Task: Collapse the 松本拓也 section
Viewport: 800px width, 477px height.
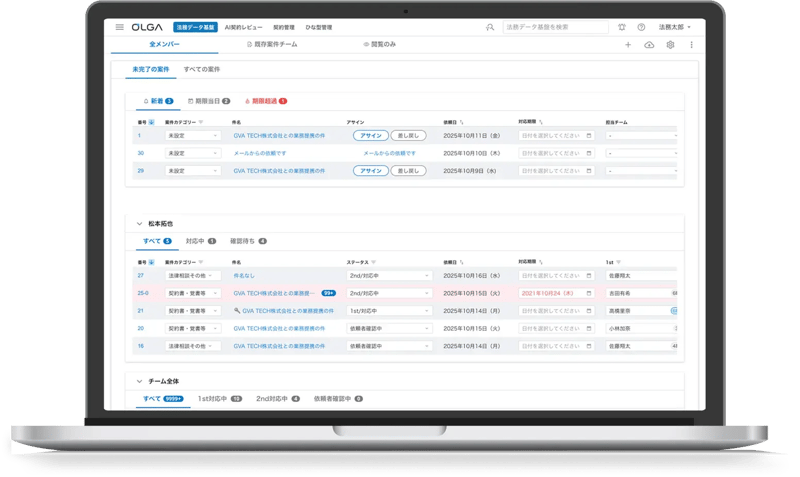Action: (139, 224)
